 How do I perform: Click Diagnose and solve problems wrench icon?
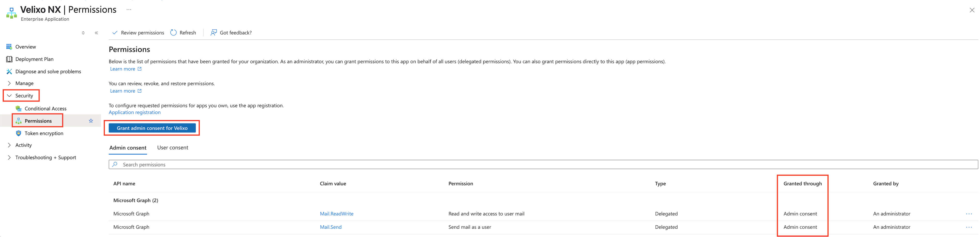click(9, 71)
